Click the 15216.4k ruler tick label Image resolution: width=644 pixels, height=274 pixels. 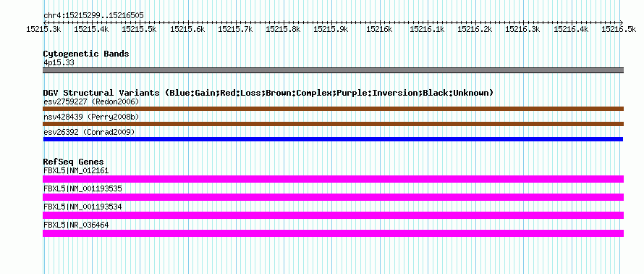[x=571, y=29]
